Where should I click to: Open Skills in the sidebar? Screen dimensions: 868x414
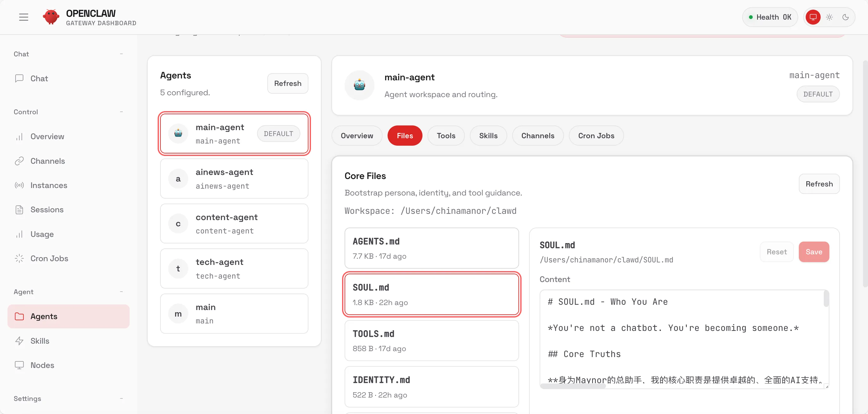[x=69, y=341]
